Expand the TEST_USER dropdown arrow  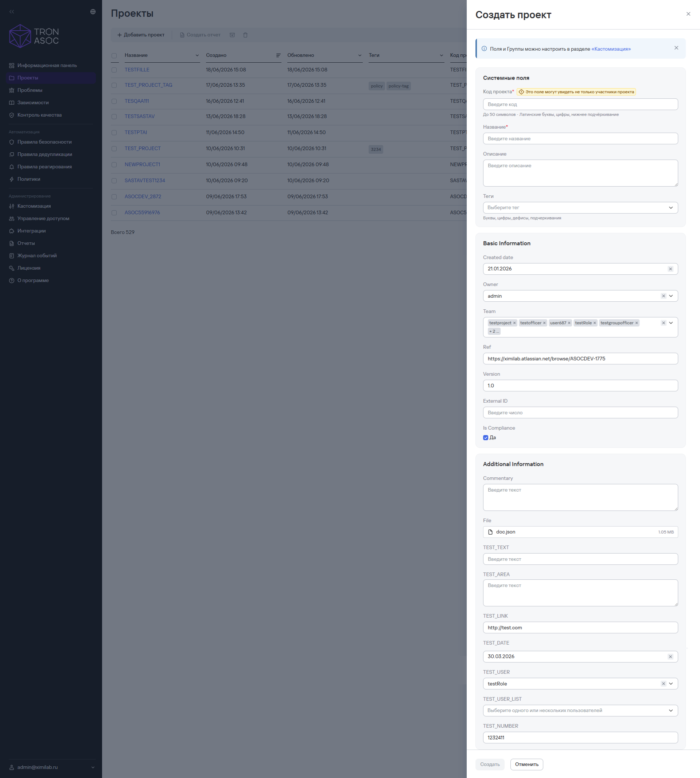pos(671,684)
